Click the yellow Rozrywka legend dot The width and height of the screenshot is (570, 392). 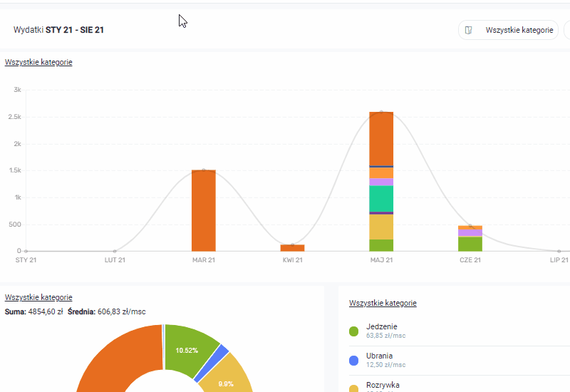point(353,388)
